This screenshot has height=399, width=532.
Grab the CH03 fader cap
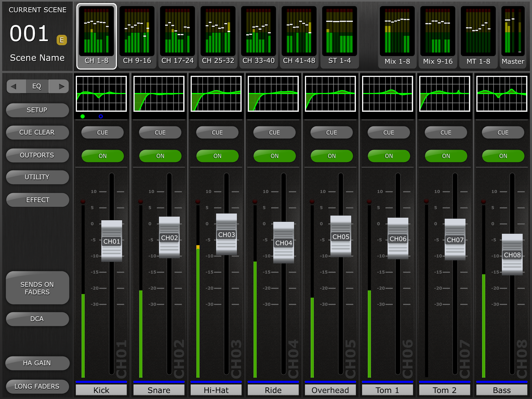226,235
